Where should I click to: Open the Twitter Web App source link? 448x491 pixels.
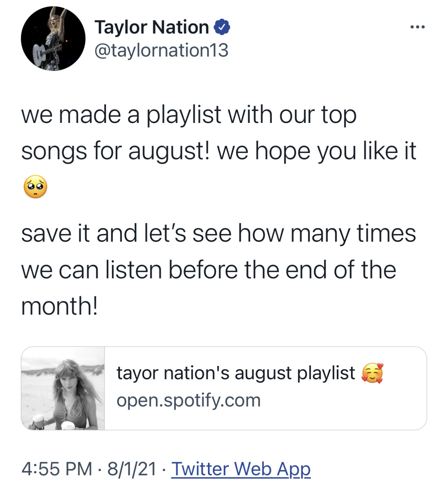pyautogui.click(x=241, y=469)
